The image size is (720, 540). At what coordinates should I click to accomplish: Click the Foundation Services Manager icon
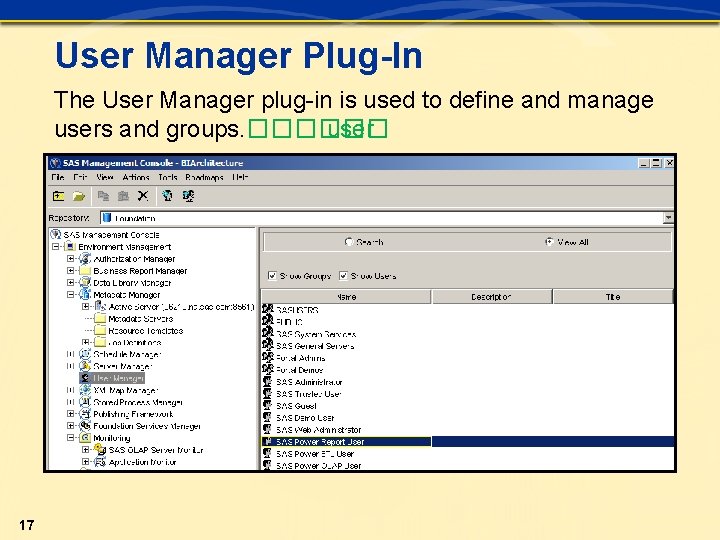click(85, 426)
